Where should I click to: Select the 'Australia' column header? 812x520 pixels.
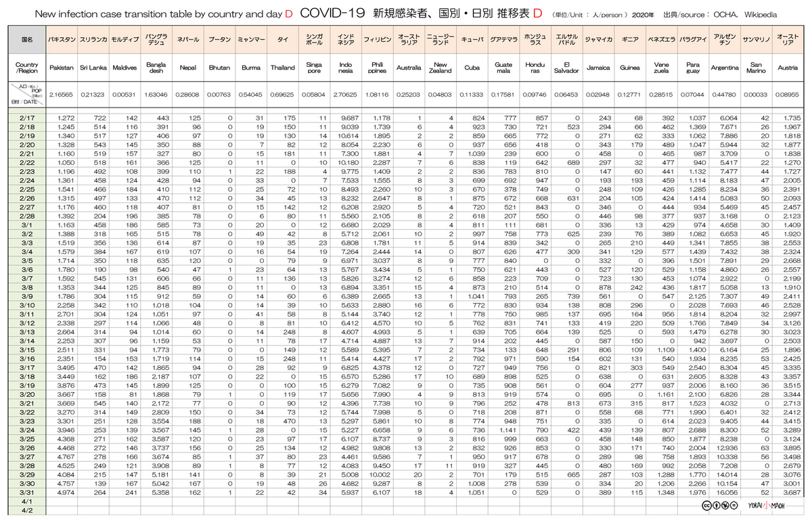pyautogui.click(x=409, y=68)
